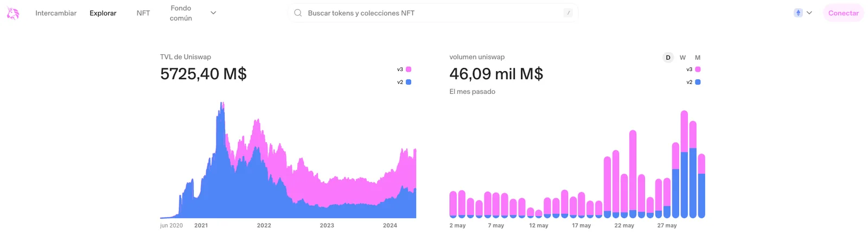Screen dimensions: 868x247
Task: Expand the network selector chevron
Action: (809, 13)
